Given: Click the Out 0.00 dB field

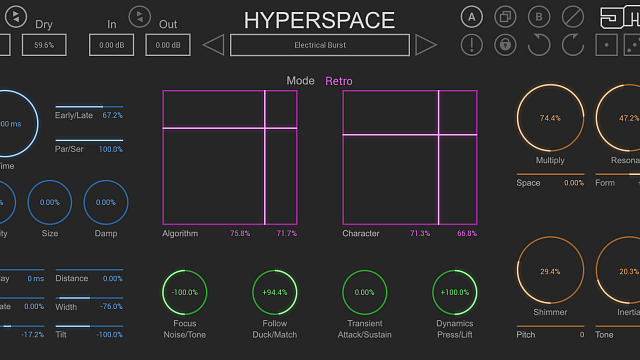Looking at the screenshot, I should [x=168, y=45].
